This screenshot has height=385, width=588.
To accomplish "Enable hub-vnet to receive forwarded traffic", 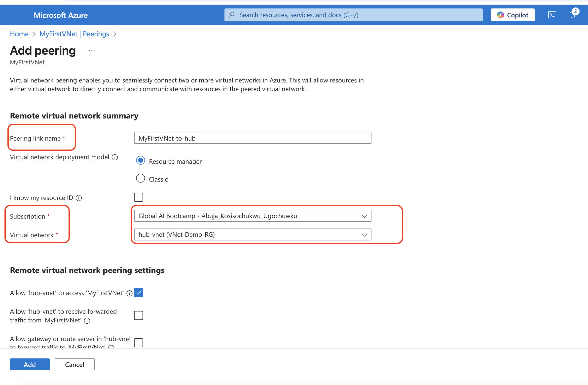I will (139, 315).
